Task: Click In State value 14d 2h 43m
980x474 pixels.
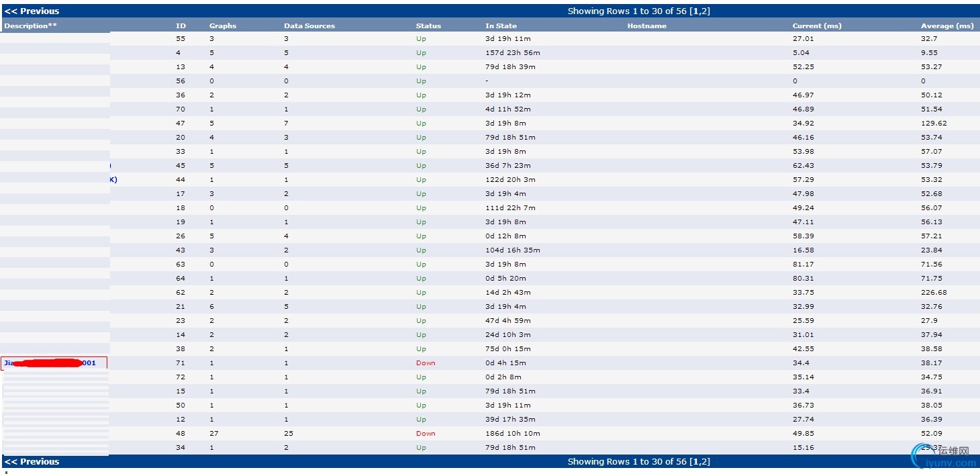Action: [508, 292]
